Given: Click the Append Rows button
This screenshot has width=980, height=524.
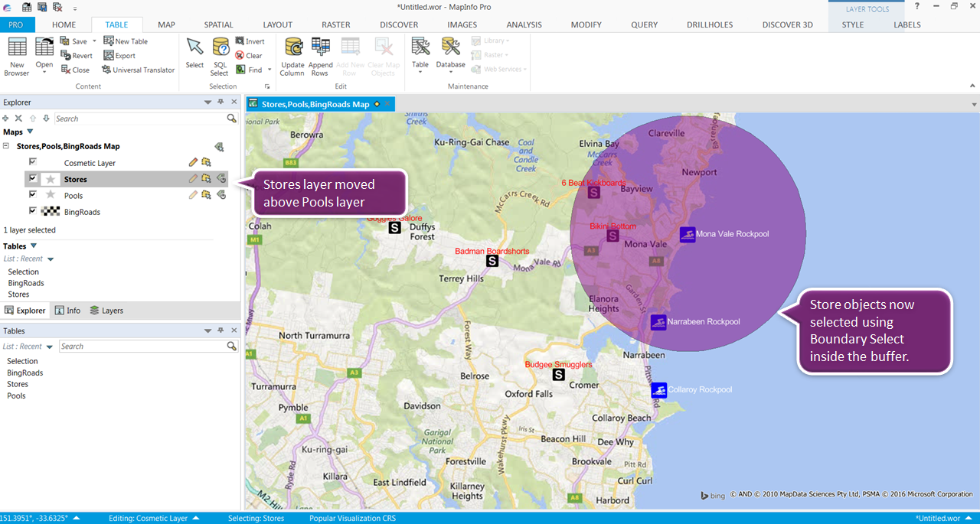Looking at the screenshot, I should [320, 57].
